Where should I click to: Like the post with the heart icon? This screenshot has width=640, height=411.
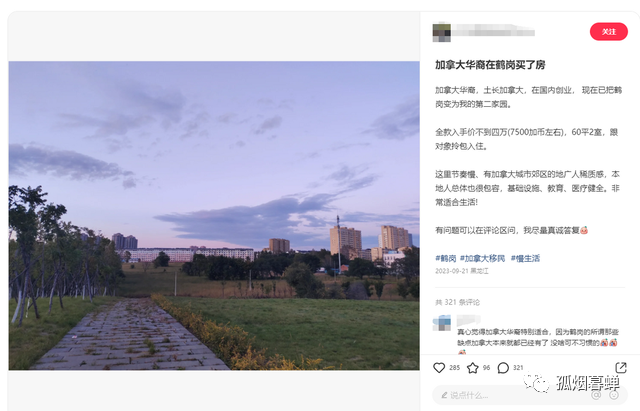coord(439,368)
